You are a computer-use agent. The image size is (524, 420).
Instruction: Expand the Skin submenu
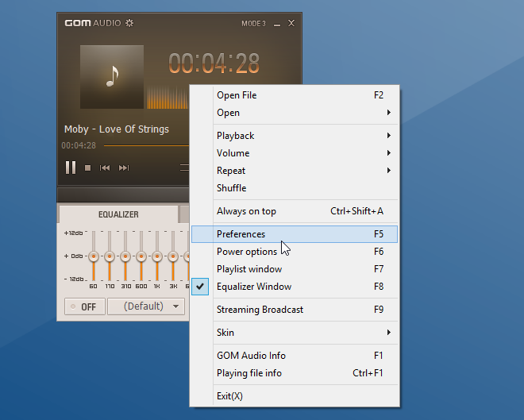pyautogui.click(x=295, y=333)
